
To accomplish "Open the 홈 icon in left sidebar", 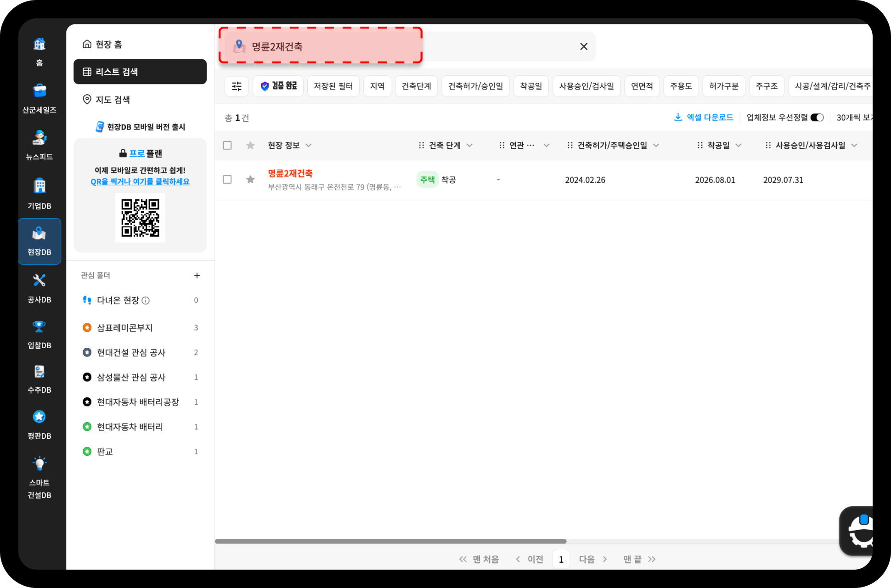I will point(39,44).
